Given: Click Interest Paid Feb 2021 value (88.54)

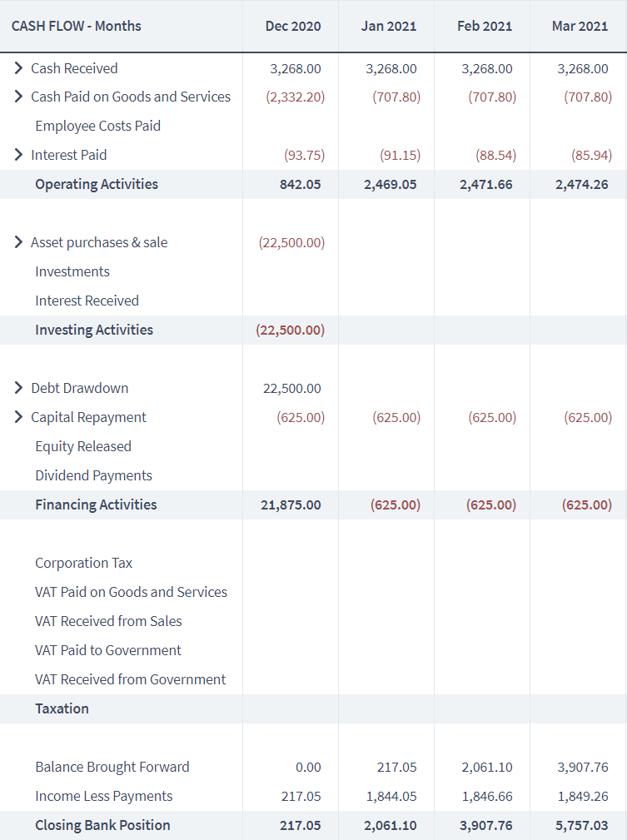Looking at the screenshot, I should (495, 156).
